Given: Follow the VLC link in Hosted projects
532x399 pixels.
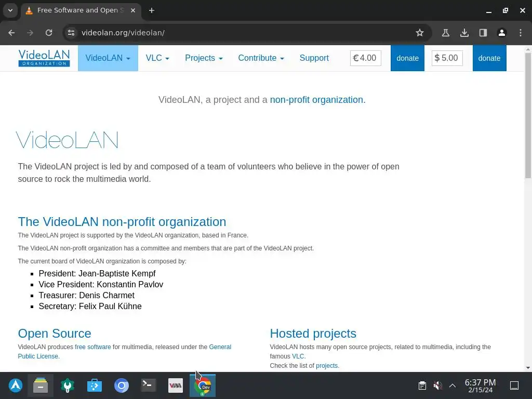Looking at the screenshot, I should 299,356.
